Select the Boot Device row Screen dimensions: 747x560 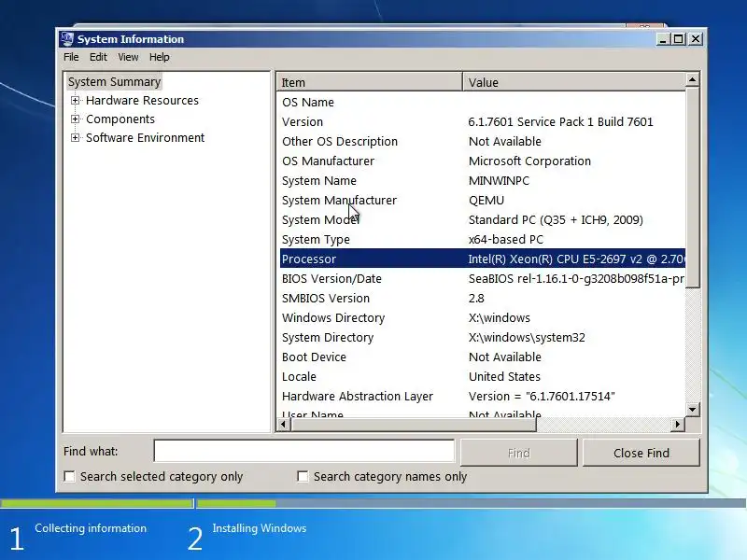point(483,357)
